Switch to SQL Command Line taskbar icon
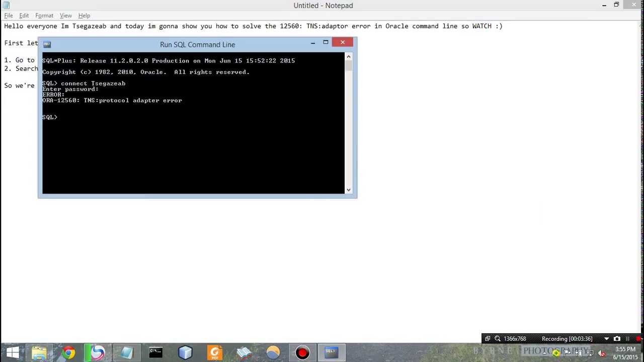The width and height of the screenshot is (644, 362). (331, 352)
